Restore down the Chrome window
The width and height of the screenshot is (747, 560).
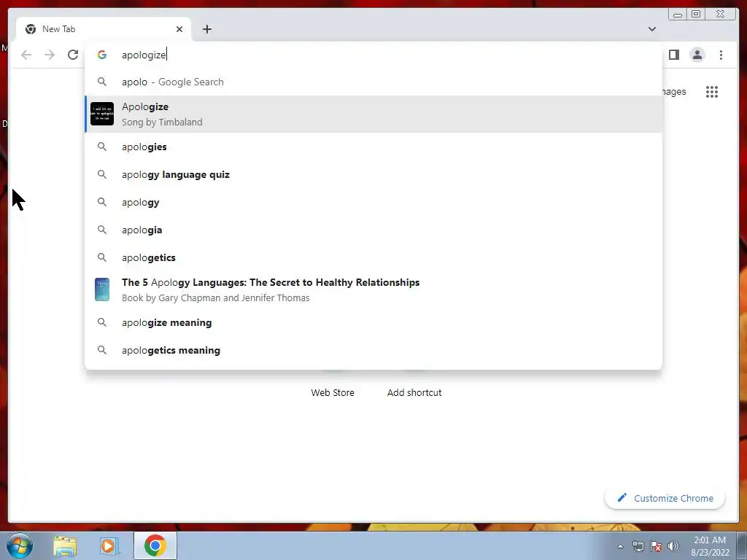click(x=696, y=15)
